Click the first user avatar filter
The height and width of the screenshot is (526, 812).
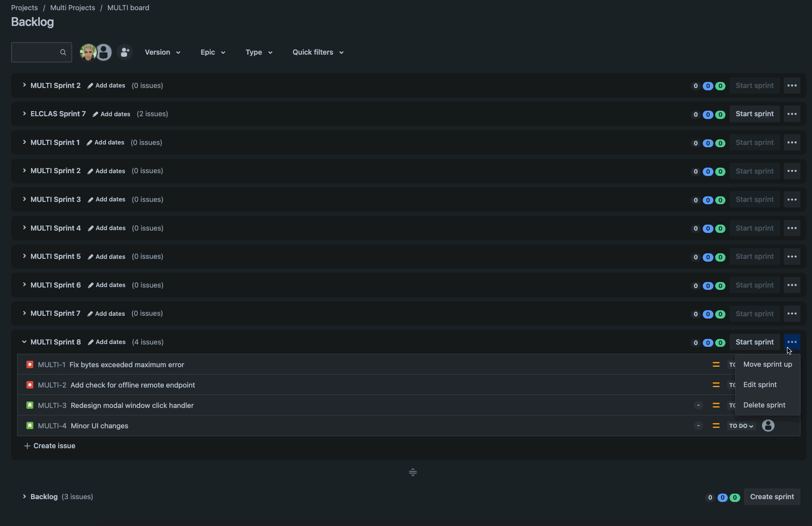pyautogui.click(x=87, y=52)
